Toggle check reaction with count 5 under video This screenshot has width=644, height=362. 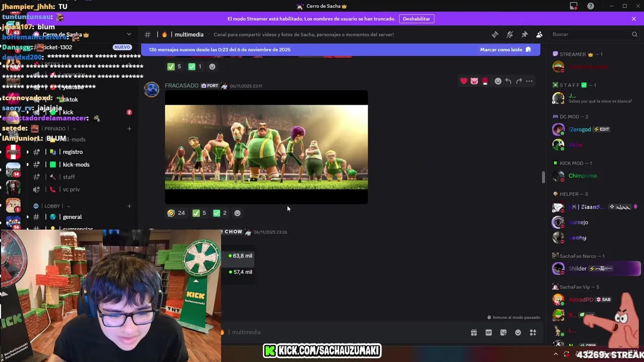click(199, 213)
